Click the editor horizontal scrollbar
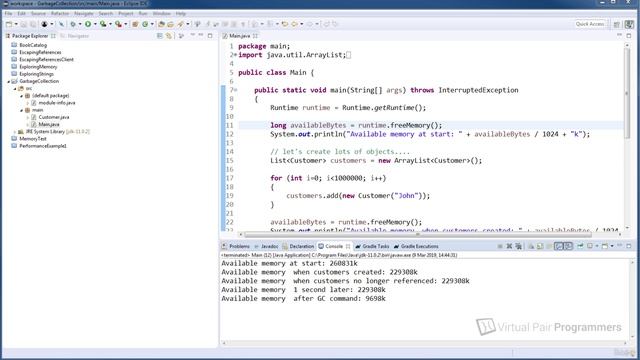640x360 pixels. [418, 235]
